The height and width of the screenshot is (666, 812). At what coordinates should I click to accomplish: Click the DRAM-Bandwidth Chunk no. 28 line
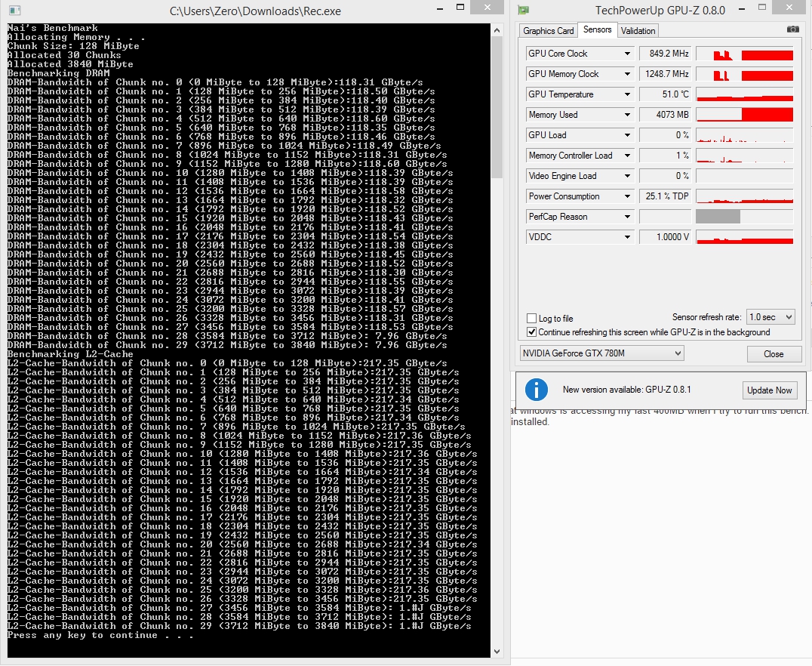coord(227,336)
